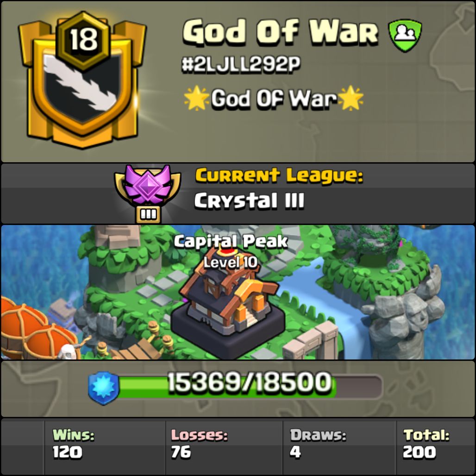Select the Draws stat showing 4

coord(318,444)
